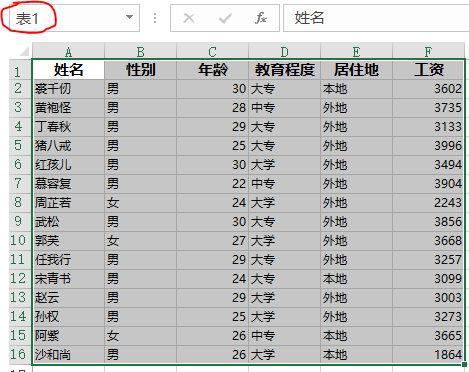Select column B header

(x=140, y=52)
